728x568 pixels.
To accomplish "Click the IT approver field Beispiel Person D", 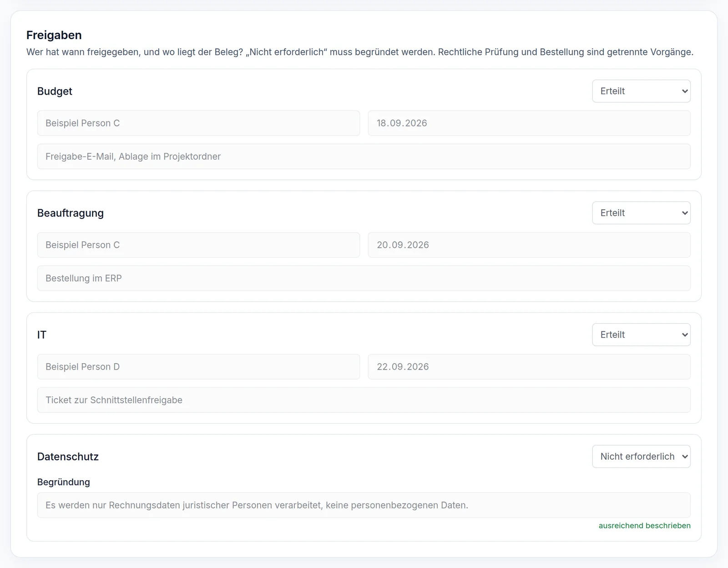I will tap(198, 367).
